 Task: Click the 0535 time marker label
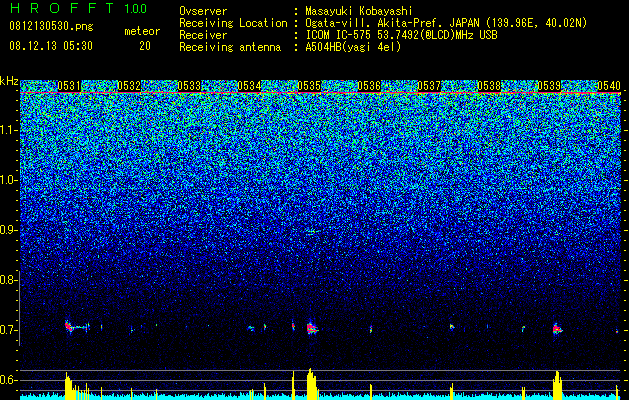click(309, 86)
